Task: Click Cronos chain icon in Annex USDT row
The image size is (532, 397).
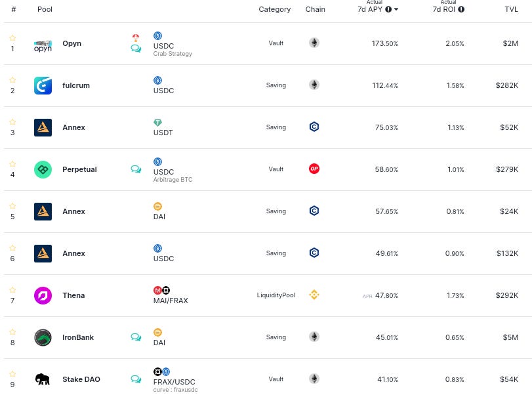Action: (314, 127)
